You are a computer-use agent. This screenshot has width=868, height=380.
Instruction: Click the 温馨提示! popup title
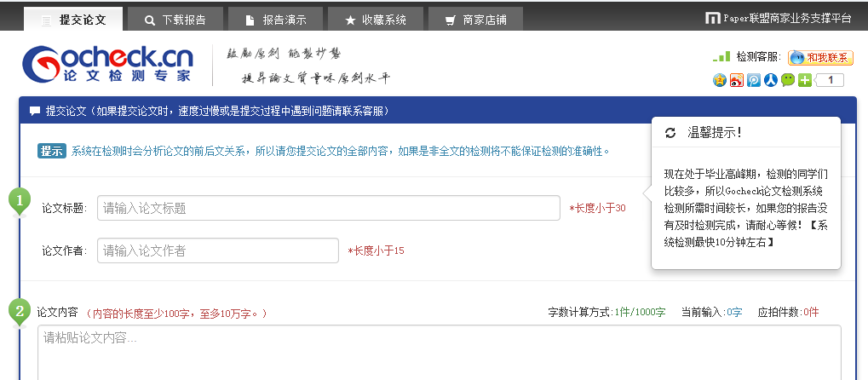tap(714, 132)
